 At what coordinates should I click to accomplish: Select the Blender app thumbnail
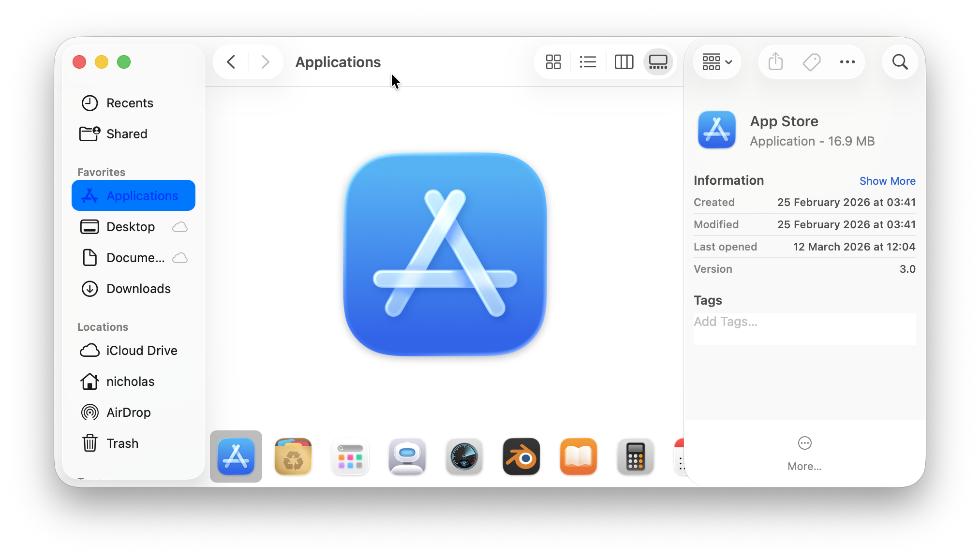tap(521, 456)
